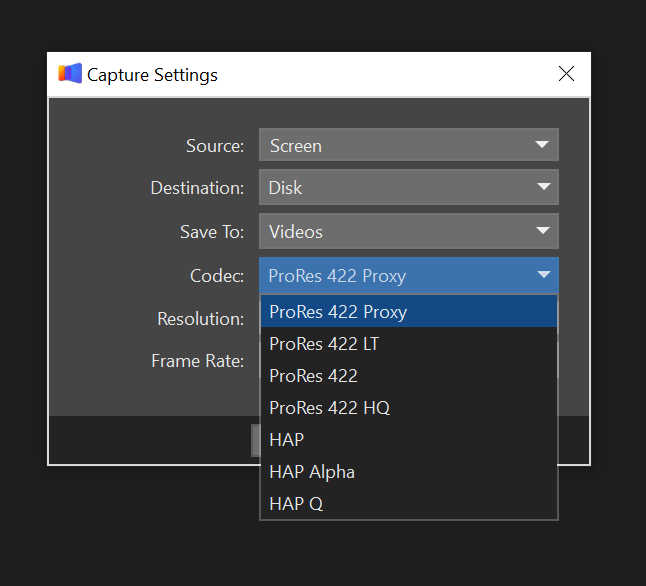The height and width of the screenshot is (586, 646).
Task: Select ProRes 422 Proxy in the codec list
Action: (409, 312)
